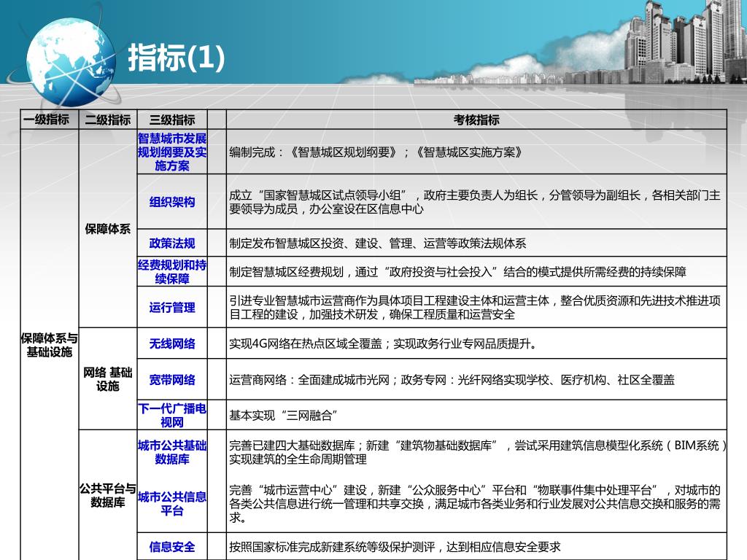Select the header cell 三级指标
The width and height of the screenshot is (747, 560).
click(x=172, y=120)
